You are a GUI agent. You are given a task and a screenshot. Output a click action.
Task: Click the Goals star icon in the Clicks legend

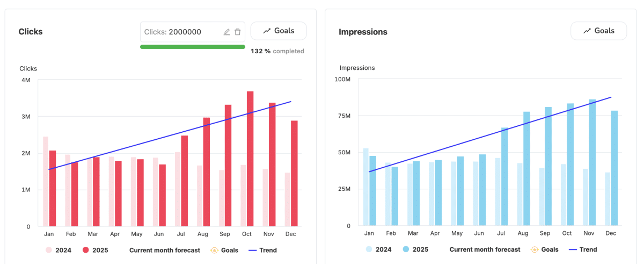(x=215, y=250)
